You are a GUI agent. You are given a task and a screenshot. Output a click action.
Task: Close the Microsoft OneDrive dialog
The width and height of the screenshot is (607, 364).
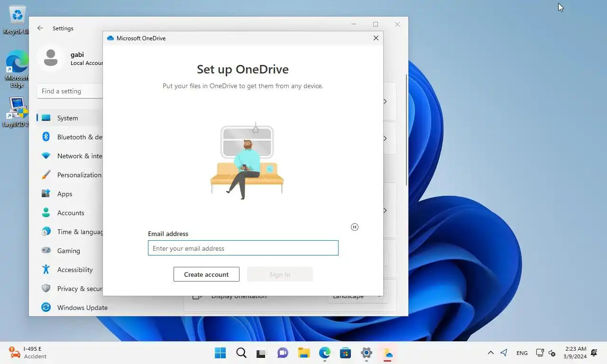pos(376,38)
